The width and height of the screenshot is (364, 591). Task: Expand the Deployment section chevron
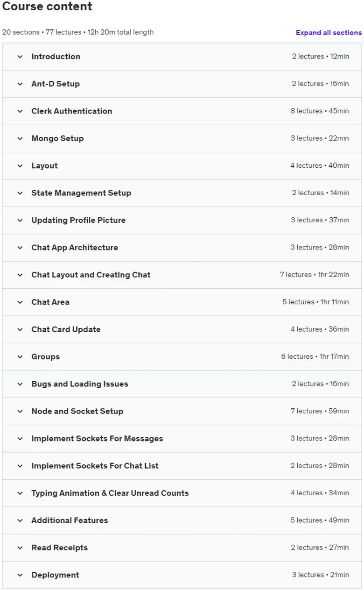(20, 575)
